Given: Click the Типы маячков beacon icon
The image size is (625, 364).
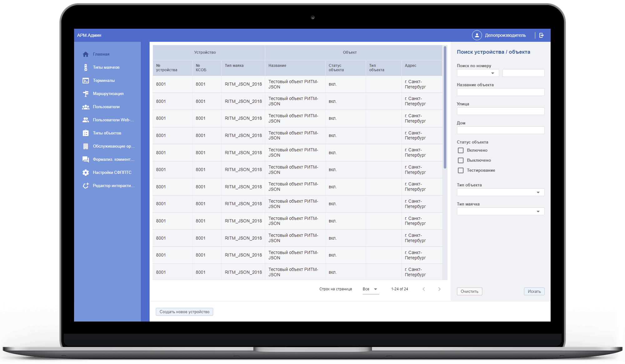Looking at the screenshot, I should (86, 67).
